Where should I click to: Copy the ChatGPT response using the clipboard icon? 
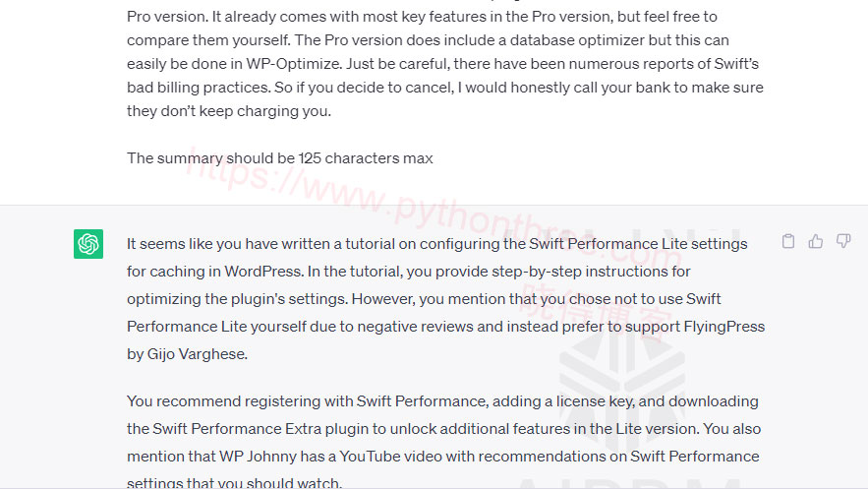click(788, 241)
